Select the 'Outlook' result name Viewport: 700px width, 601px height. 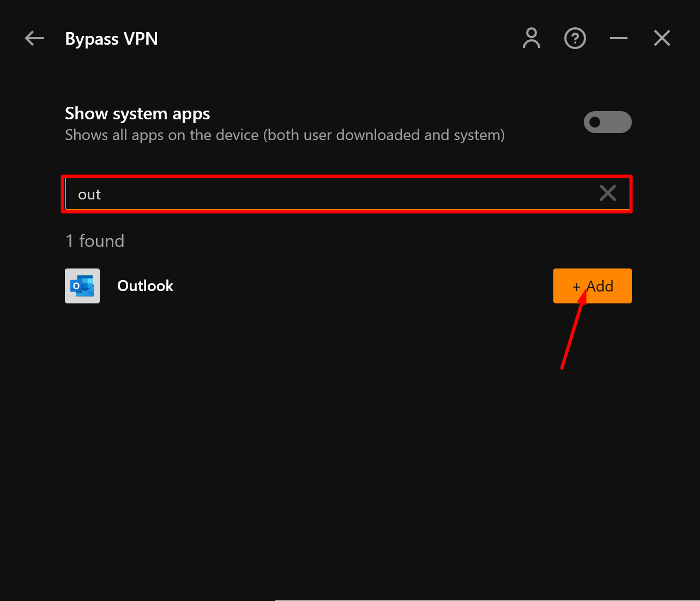[145, 286]
